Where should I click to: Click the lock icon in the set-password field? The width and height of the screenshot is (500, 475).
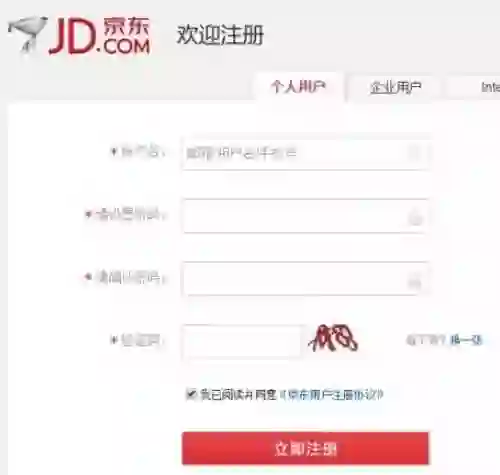(x=415, y=218)
